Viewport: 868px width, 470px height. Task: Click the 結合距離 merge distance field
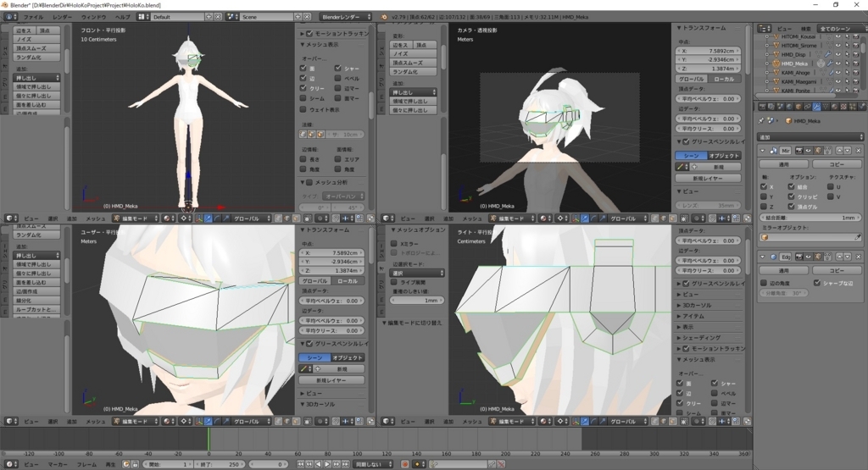click(x=811, y=218)
